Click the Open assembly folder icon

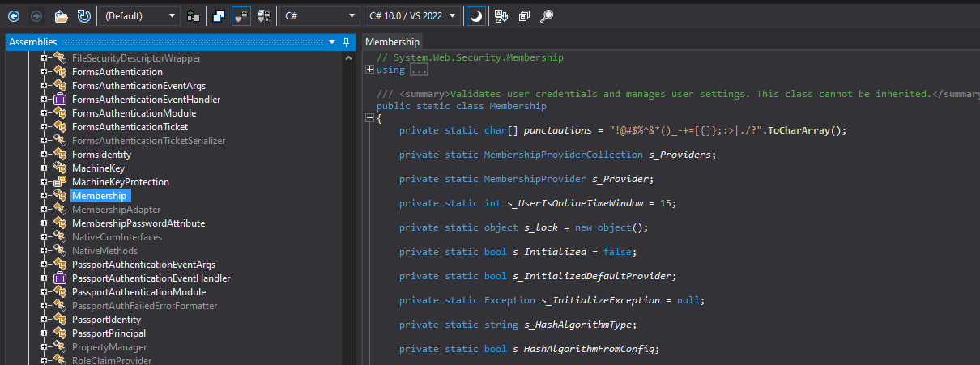pos(62,15)
